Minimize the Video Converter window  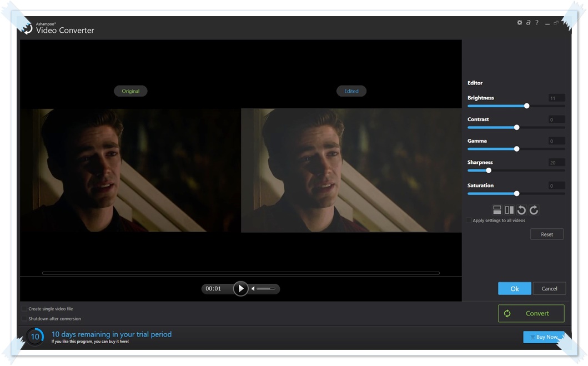[x=547, y=23]
